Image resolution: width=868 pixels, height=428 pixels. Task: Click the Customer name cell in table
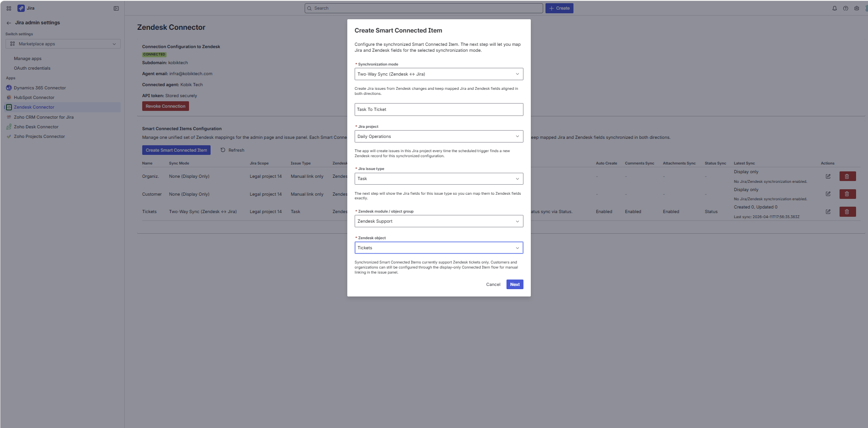(x=152, y=194)
